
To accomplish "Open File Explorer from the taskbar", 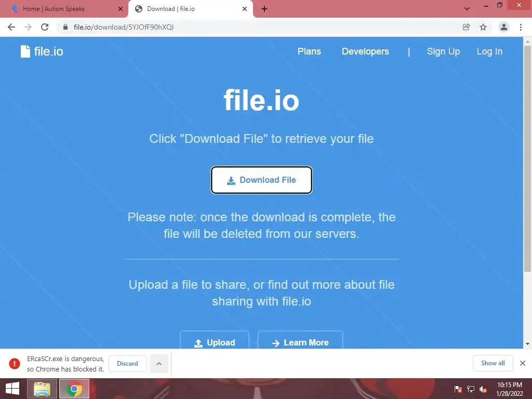I will click(42, 389).
